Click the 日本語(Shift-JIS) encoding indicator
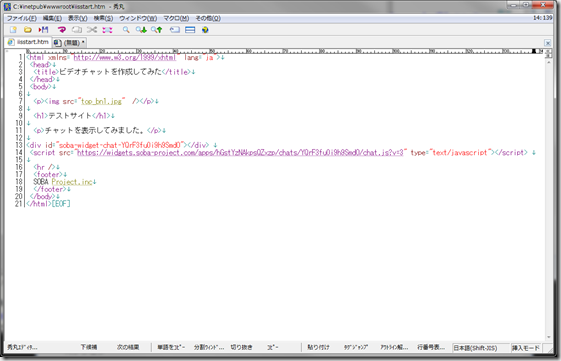Viewport: 561px width, 361px height. tap(480, 348)
